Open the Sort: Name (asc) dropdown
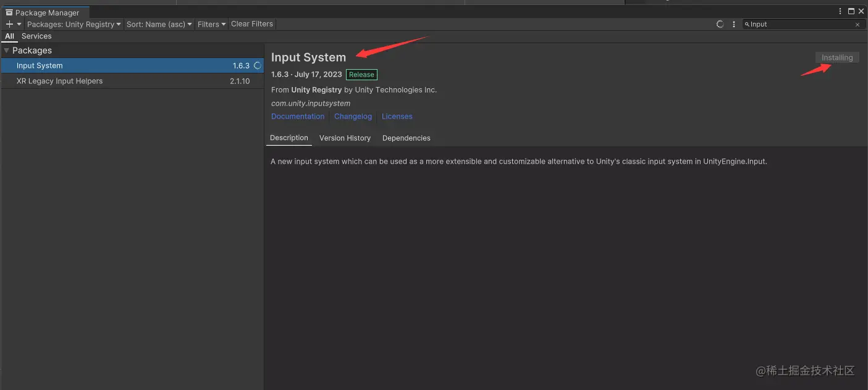Image resolution: width=868 pixels, height=390 pixels. click(159, 24)
